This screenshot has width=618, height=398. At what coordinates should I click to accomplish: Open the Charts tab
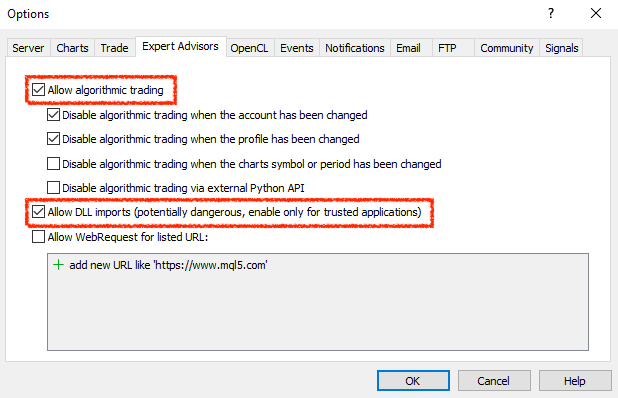pos(72,48)
